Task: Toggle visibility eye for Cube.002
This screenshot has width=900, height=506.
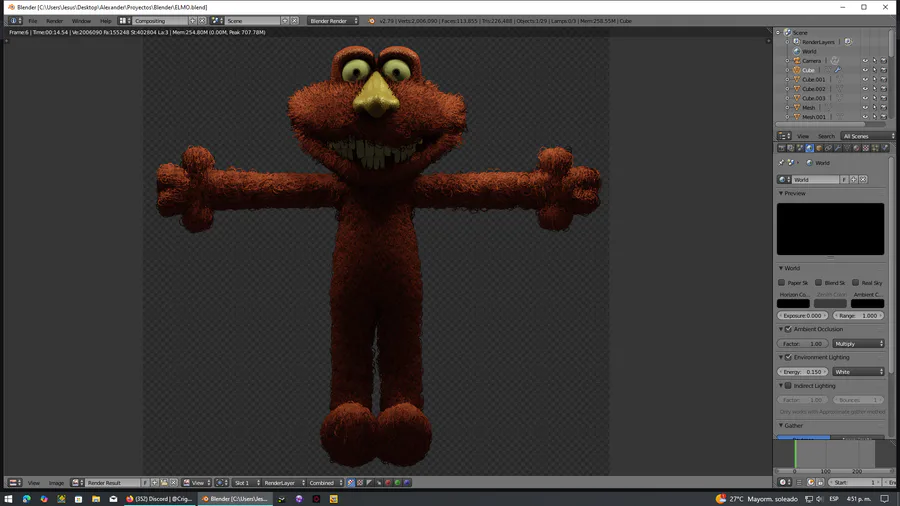Action: point(865,89)
